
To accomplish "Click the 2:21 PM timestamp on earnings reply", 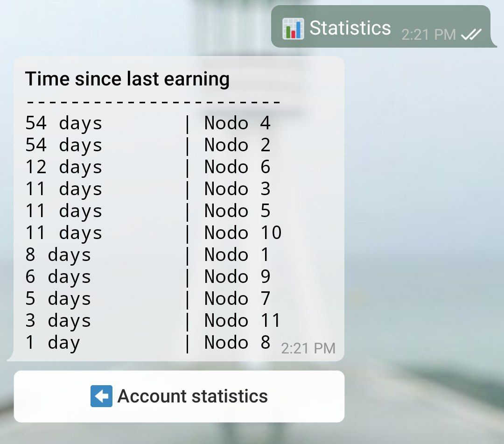I will click(308, 348).
